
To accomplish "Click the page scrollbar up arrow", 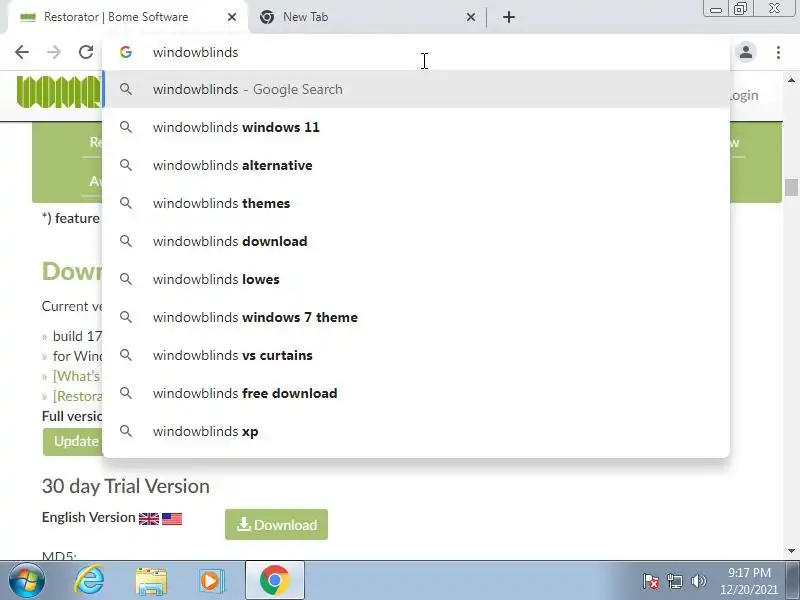I will click(x=791, y=80).
